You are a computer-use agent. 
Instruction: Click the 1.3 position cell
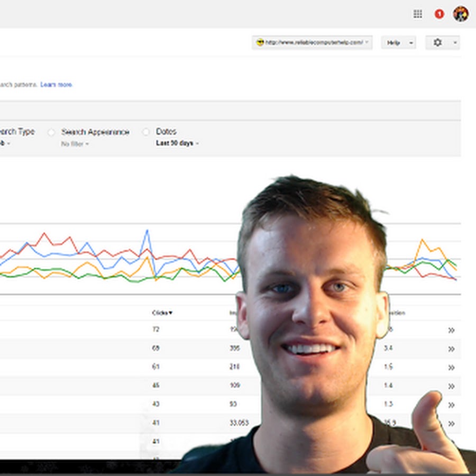(x=388, y=404)
